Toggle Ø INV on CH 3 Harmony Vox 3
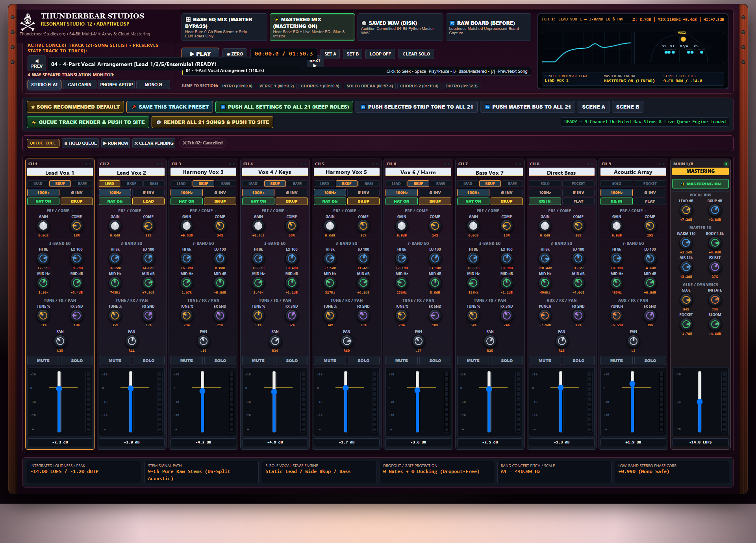Screen dimensions: 756x543 pos(220,192)
